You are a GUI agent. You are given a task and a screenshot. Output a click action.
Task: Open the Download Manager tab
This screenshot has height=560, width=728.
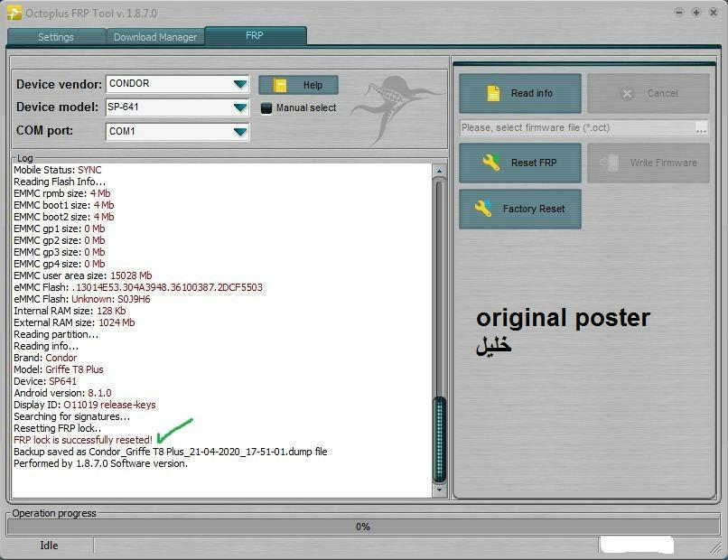(155, 37)
